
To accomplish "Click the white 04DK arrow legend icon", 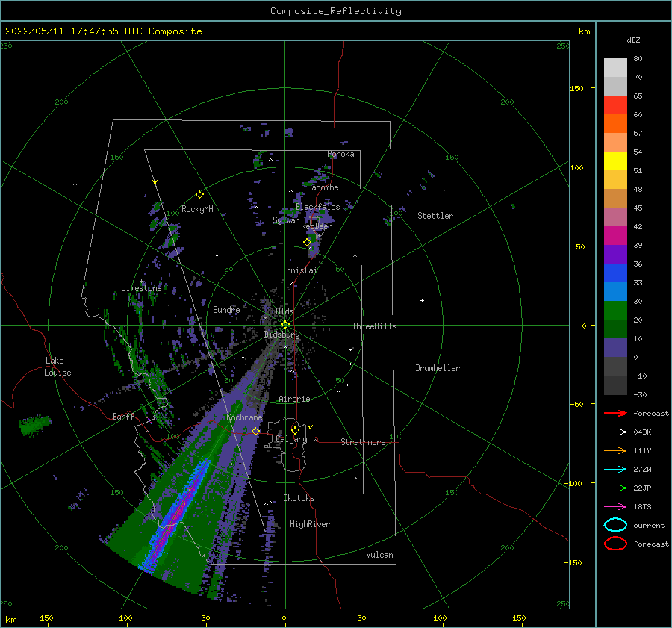I will point(615,432).
